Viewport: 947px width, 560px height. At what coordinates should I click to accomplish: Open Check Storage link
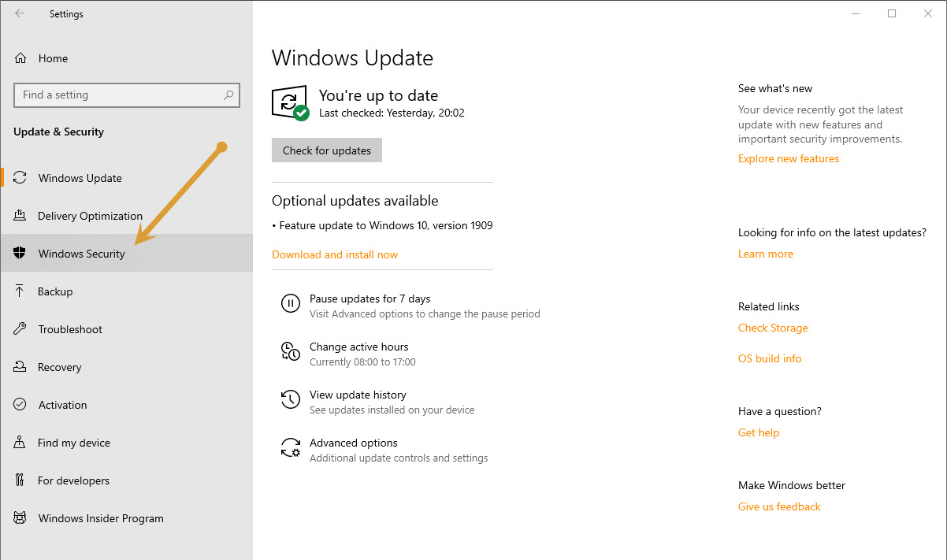(x=773, y=328)
